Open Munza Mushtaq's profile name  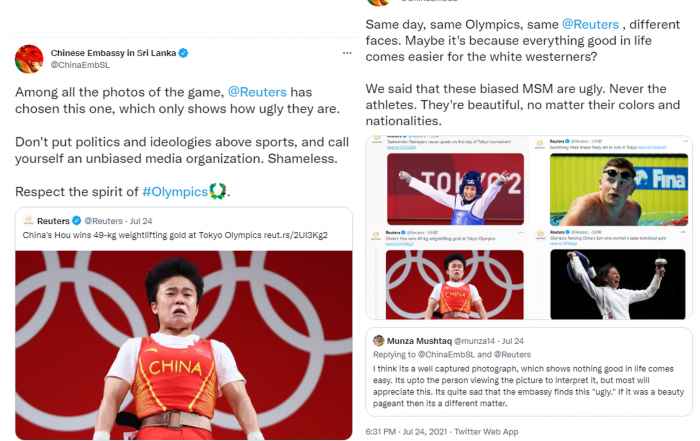[419, 341]
